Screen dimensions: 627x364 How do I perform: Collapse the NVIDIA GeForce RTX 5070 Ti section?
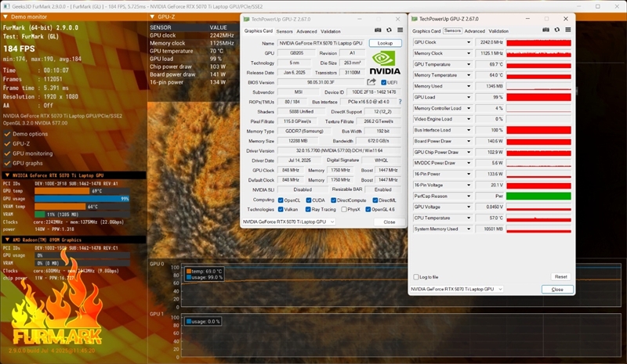tap(7, 175)
